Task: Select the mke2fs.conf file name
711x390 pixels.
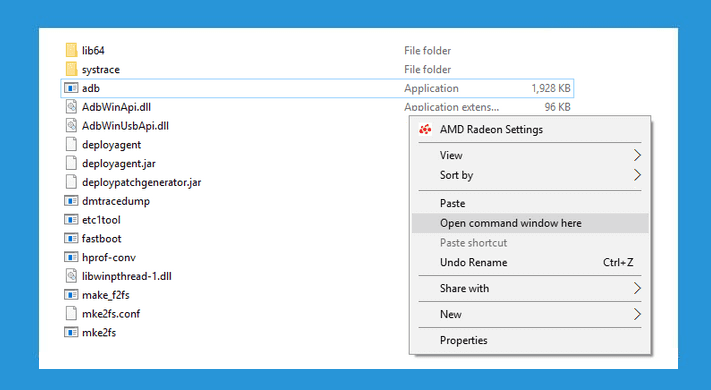Action: tap(111, 314)
